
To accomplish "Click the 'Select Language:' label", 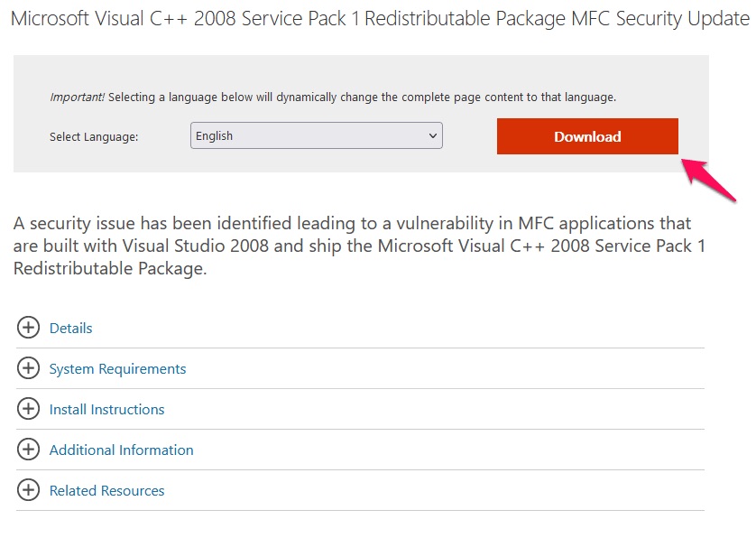I will coord(94,137).
